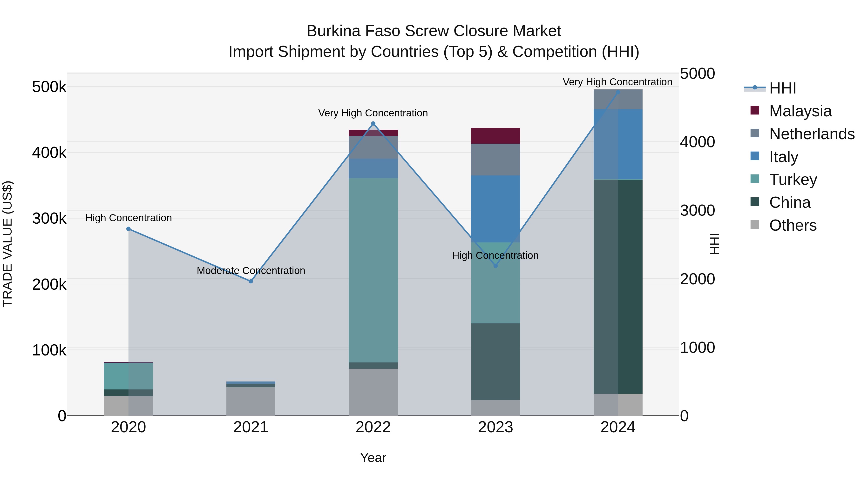The image size is (868, 488).
Task: Click the China segment in 2023 bar
Action: [495, 362]
